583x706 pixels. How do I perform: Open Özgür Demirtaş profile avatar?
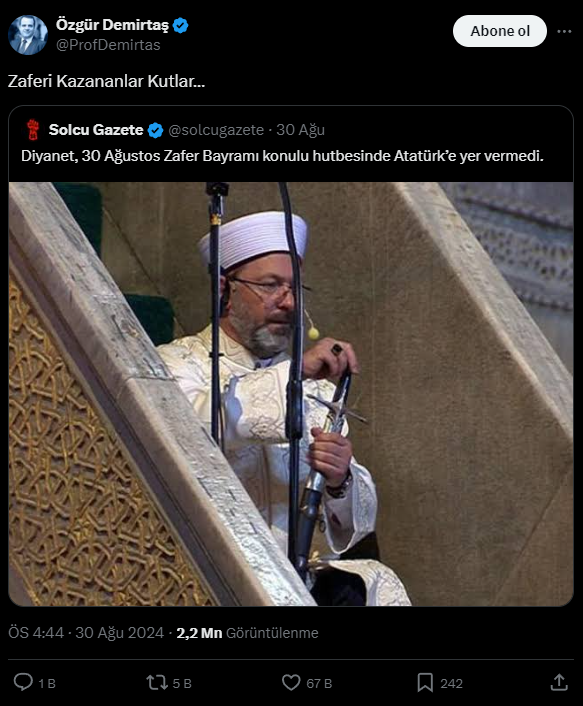point(28,35)
